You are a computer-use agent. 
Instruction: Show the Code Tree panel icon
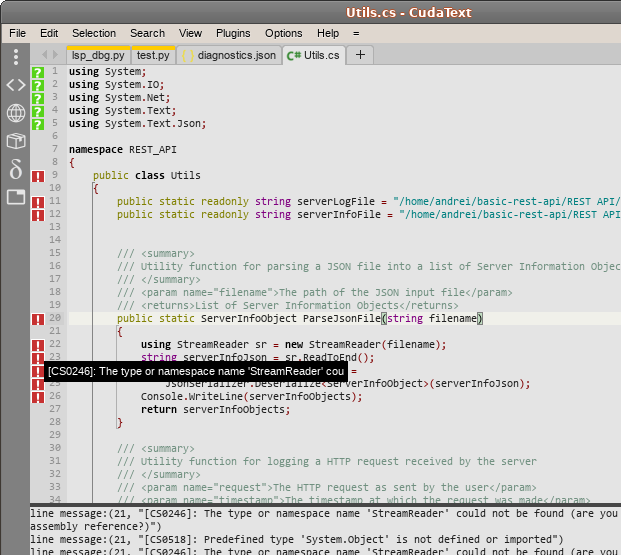(x=15, y=85)
